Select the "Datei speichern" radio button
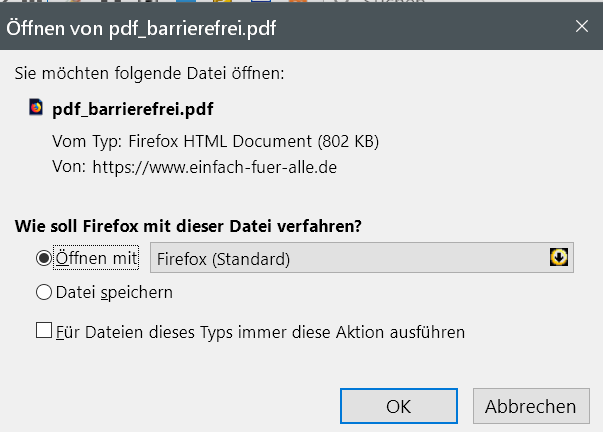This screenshot has width=603, height=432. point(43,293)
